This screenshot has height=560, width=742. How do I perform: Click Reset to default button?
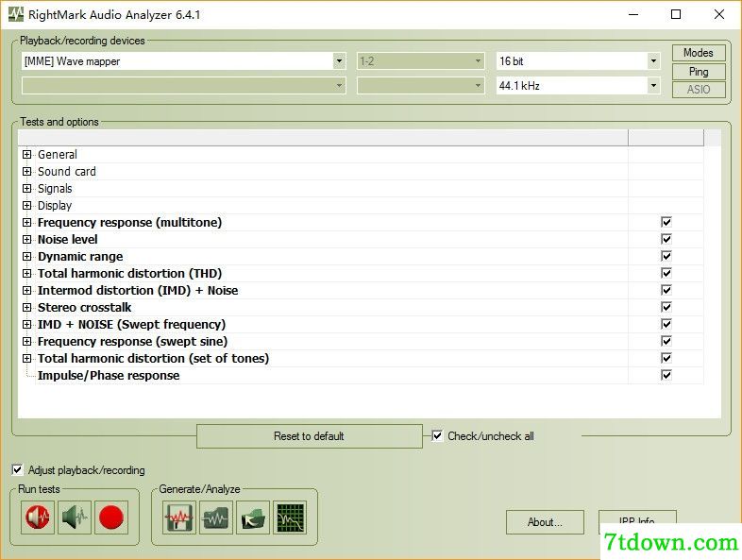pyautogui.click(x=309, y=436)
